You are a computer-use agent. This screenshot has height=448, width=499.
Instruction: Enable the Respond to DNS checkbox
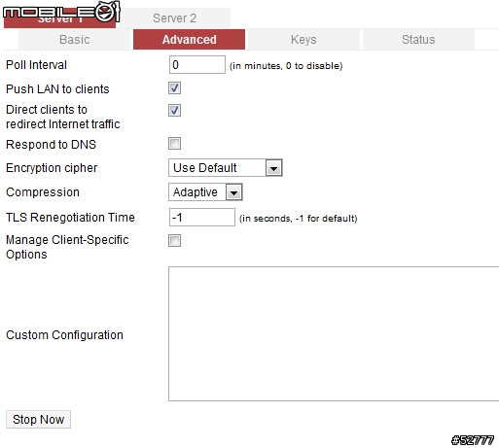174,143
